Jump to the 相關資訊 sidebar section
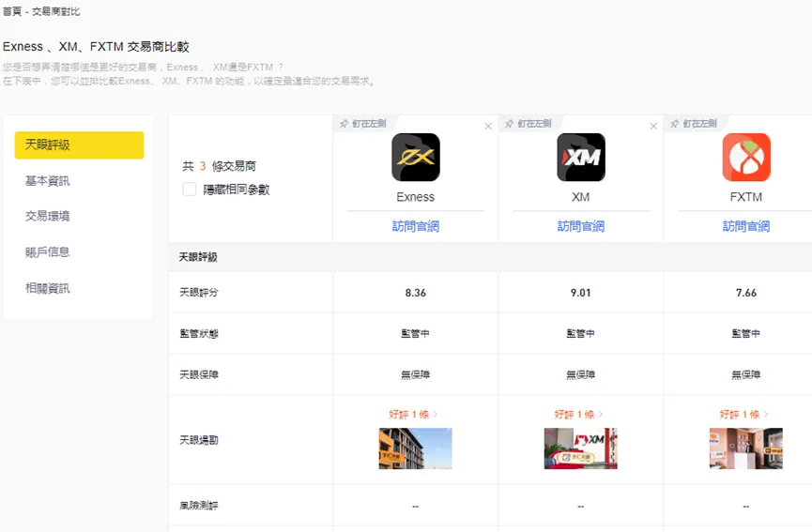The height and width of the screenshot is (532, 812). (47, 288)
